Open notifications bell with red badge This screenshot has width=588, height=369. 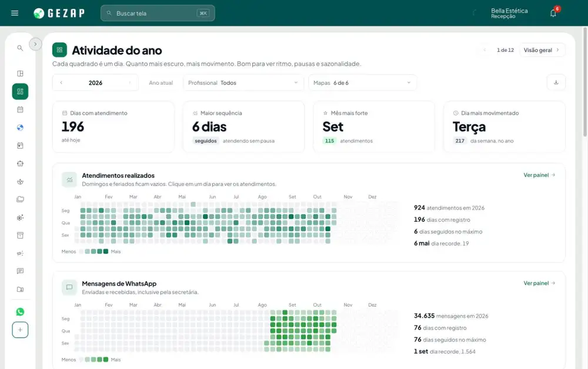pyautogui.click(x=553, y=13)
